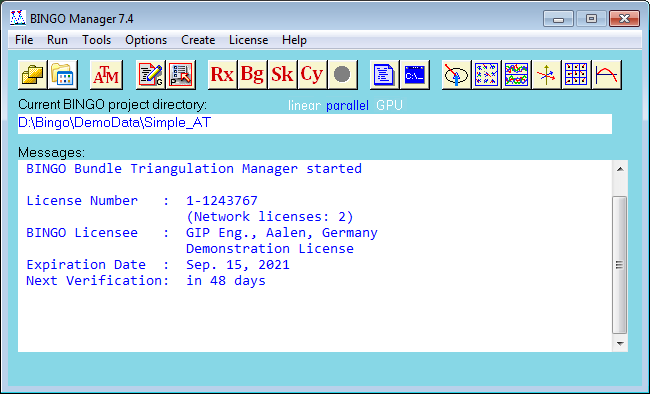Click the messages scrollbar down arrow
Screen dimensions: 650x394
point(620,343)
